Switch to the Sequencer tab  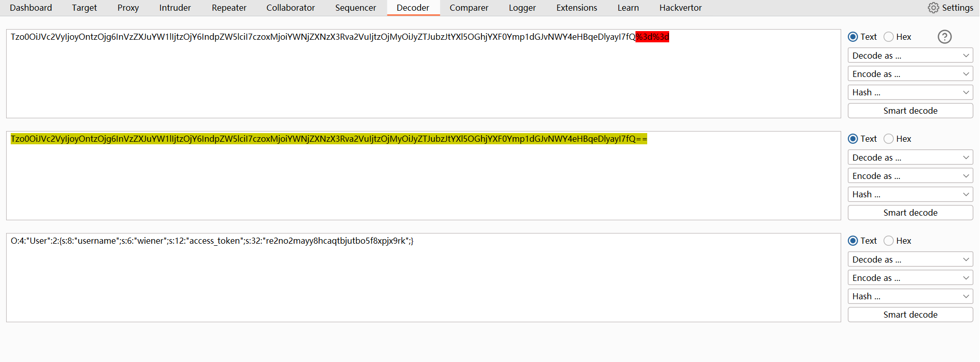coord(356,8)
